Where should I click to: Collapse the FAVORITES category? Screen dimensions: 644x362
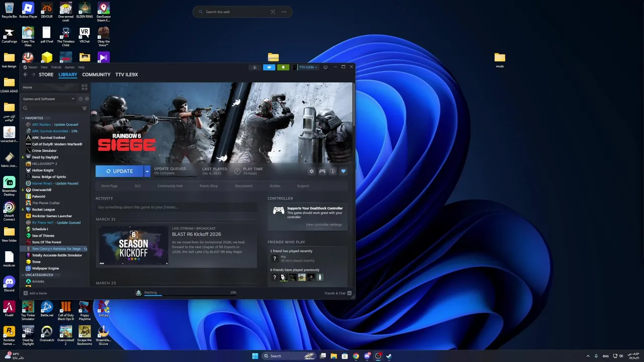23,118
